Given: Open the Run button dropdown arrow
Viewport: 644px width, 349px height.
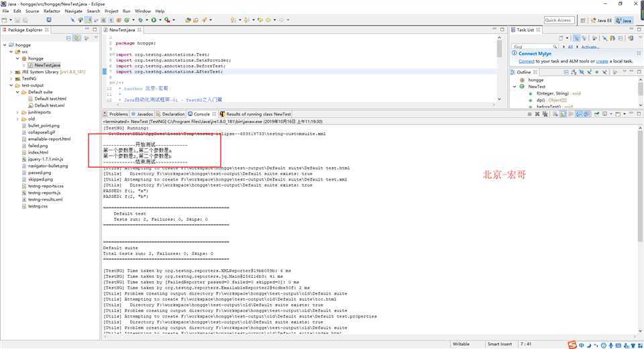Looking at the screenshot, I should 160,19.
